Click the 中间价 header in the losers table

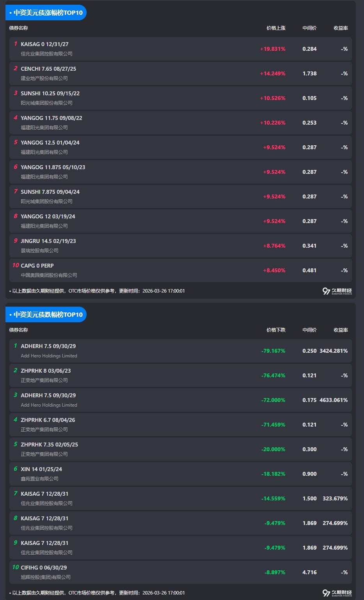pyautogui.click(x=309, y=330)
